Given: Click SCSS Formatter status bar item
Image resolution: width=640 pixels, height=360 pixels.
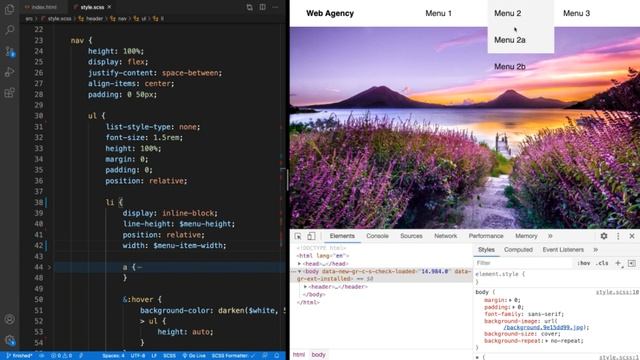Looking at the screenshot, I should pos(232,356).
